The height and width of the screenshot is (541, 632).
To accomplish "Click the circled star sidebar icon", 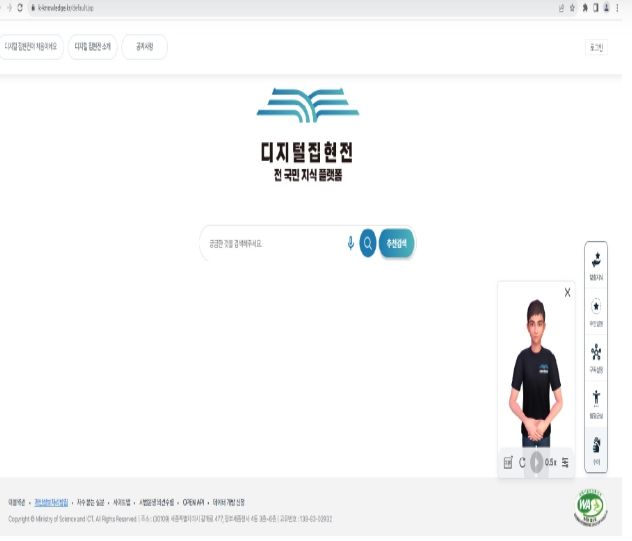I will (x=596, y=306).
